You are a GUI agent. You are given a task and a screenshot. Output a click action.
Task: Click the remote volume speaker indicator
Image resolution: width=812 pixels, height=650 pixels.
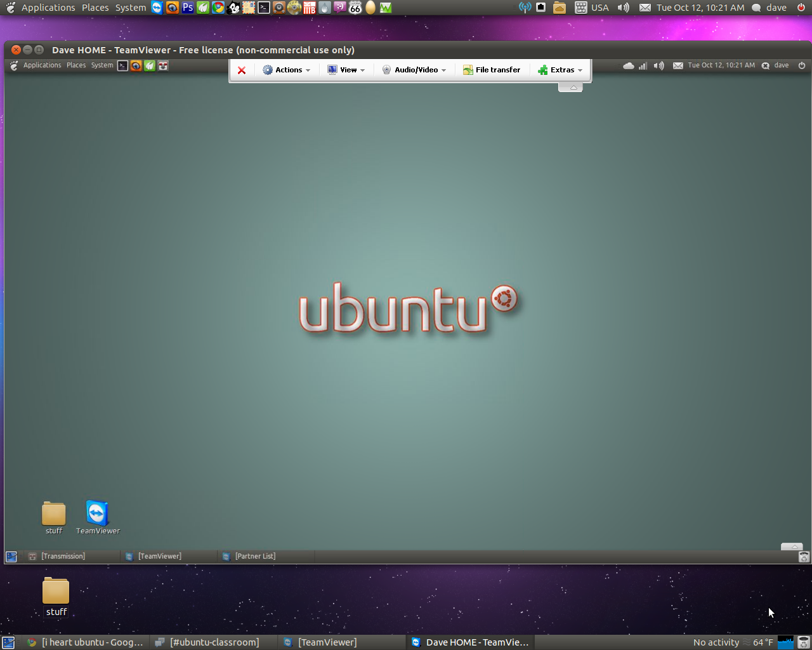pyautogui.click(x=659, y=65)
